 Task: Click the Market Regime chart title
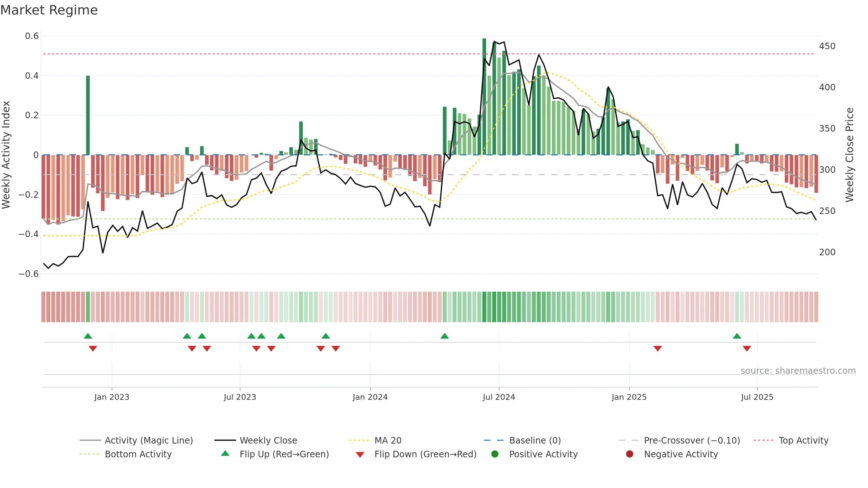[49, 10]
